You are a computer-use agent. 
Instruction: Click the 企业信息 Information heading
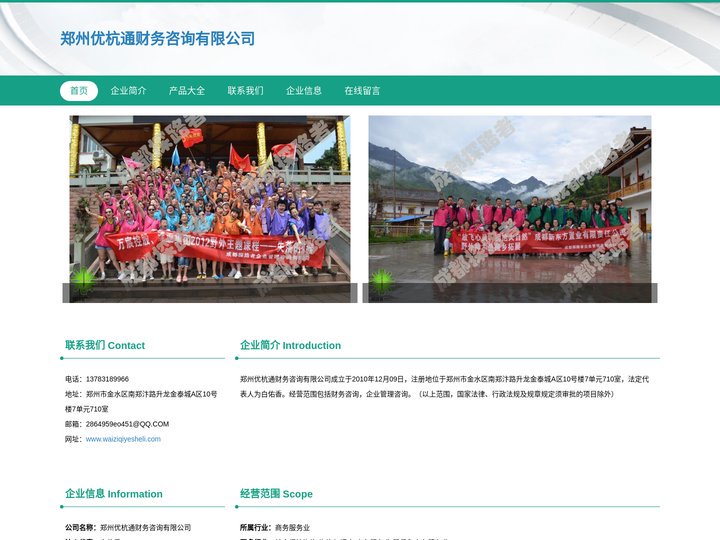click(x=113, y=494)
